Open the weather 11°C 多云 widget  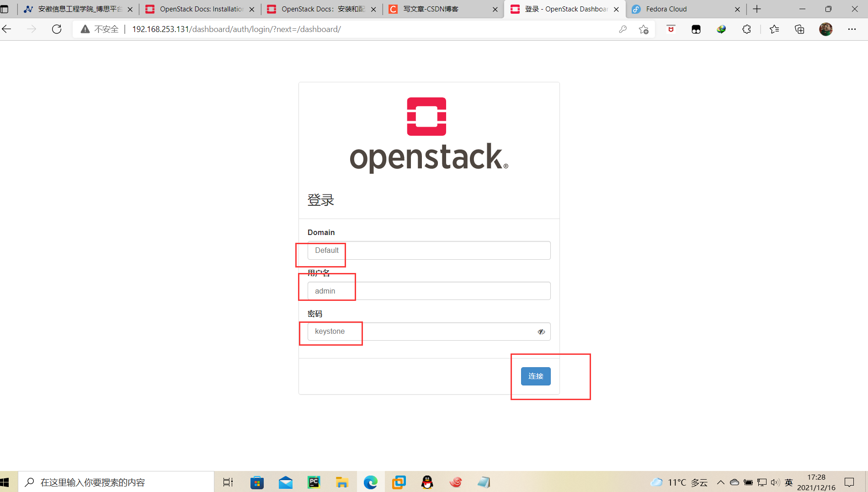pos(679,482)
